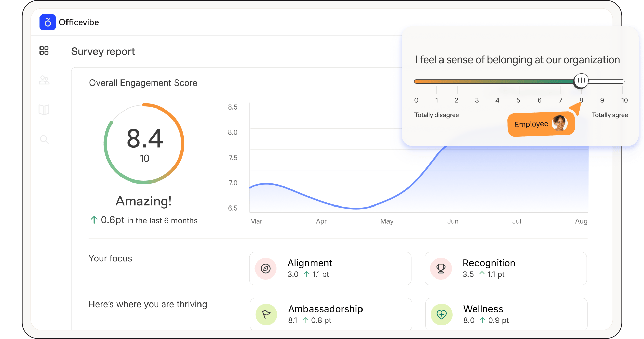Viewport: 644px width, 339px height.
Task: Click the Wellness heart icon
Action: (441, 315)
